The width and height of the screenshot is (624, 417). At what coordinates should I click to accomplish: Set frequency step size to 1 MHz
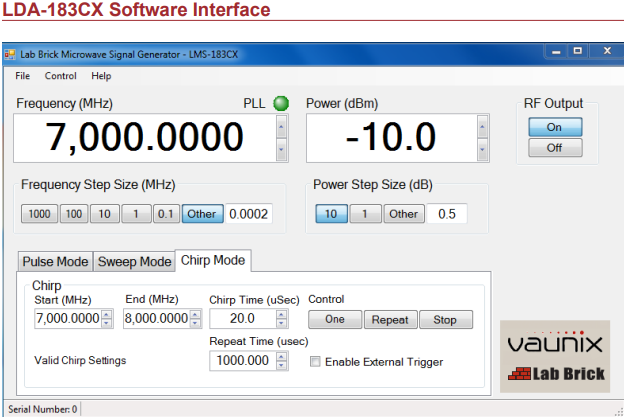pos(136,214)
